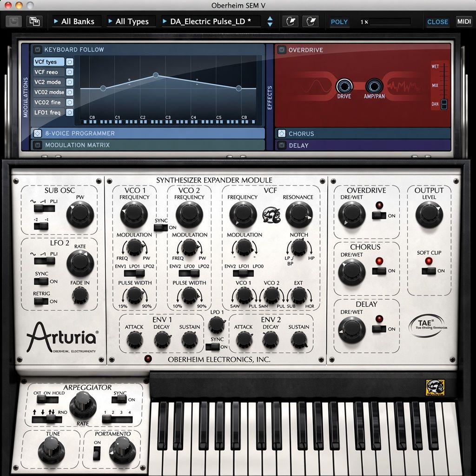Viewport: 476px width, 476px height.
Task: Open the Chorus effects tab
Action: point(363,133)
